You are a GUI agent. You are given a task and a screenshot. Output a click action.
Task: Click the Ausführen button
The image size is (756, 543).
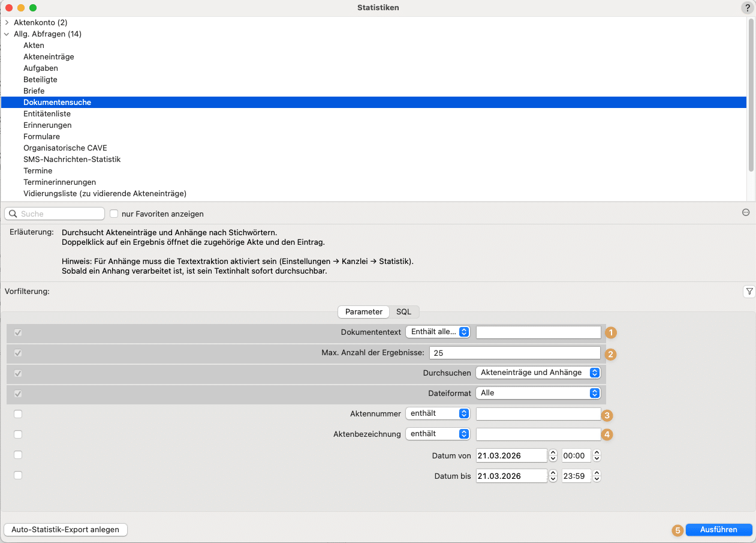point(718,530)
